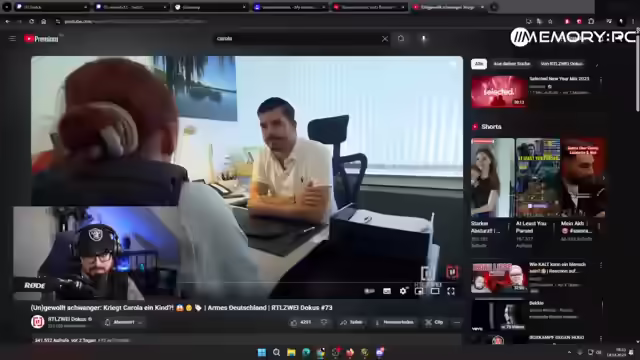Dislike the video with the thumbs-down button
The image size is (640, 360).
[324, 322]
